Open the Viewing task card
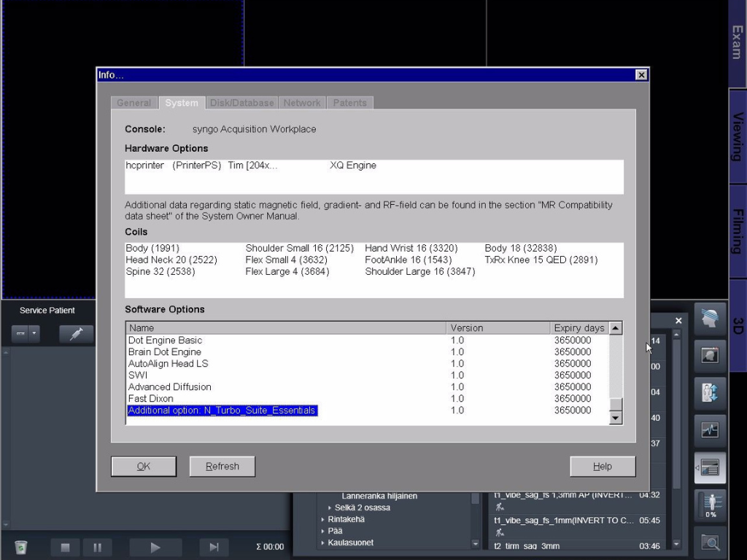Screen dimensions: 747x560 pyautogui.click(x=738, y=137)
